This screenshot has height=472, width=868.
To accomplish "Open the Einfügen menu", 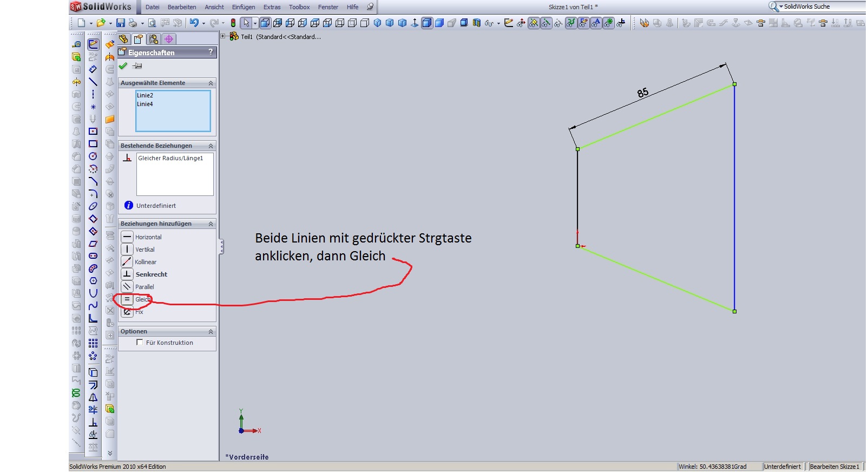I will (x=244, y=7).
